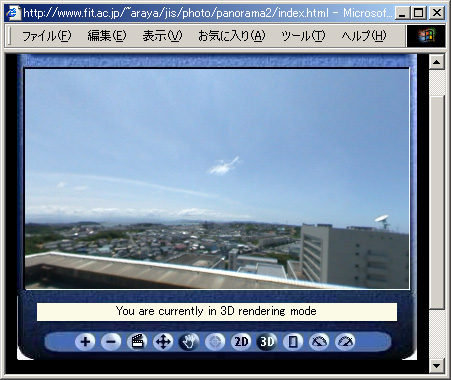Toggle the 3D rendering mode button

pos(267,342)
